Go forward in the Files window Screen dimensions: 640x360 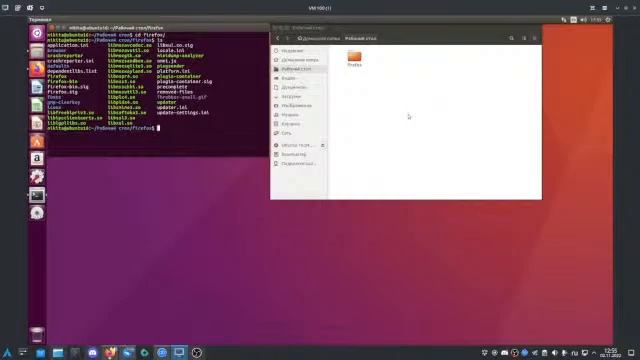(x=287, y=38)
